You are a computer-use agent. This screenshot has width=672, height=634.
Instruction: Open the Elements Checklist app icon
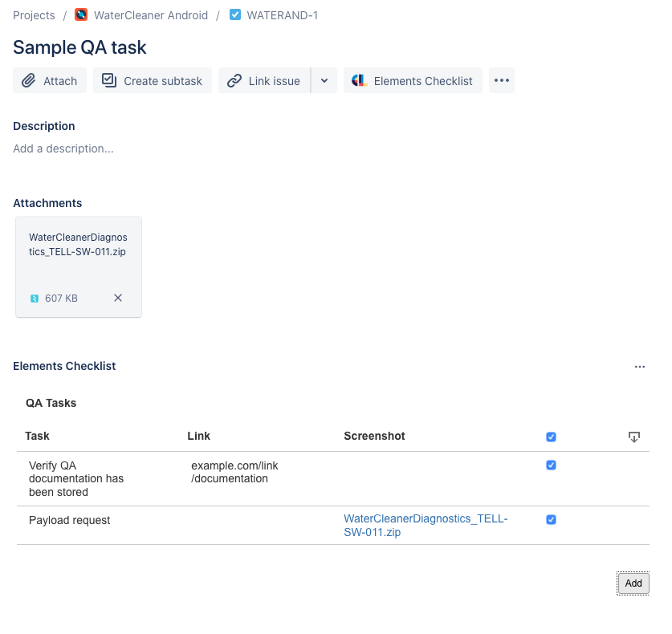[x=360, y=80]
